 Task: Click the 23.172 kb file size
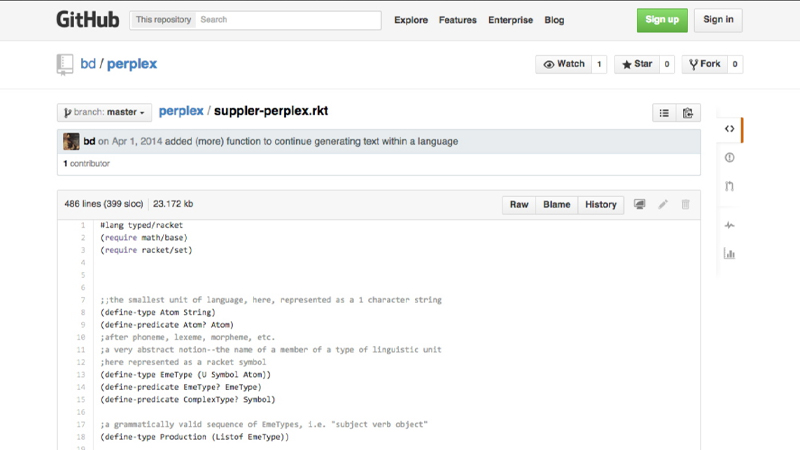(x=173, y=204)
